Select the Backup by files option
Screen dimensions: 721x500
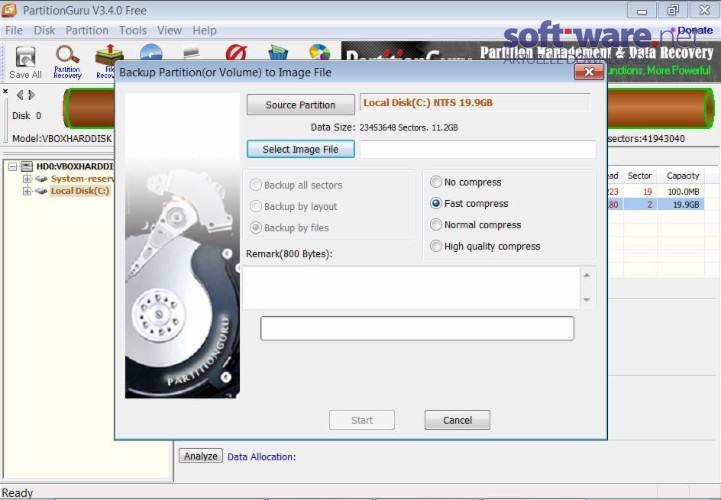pyautogui.click(x=256, y=228)
